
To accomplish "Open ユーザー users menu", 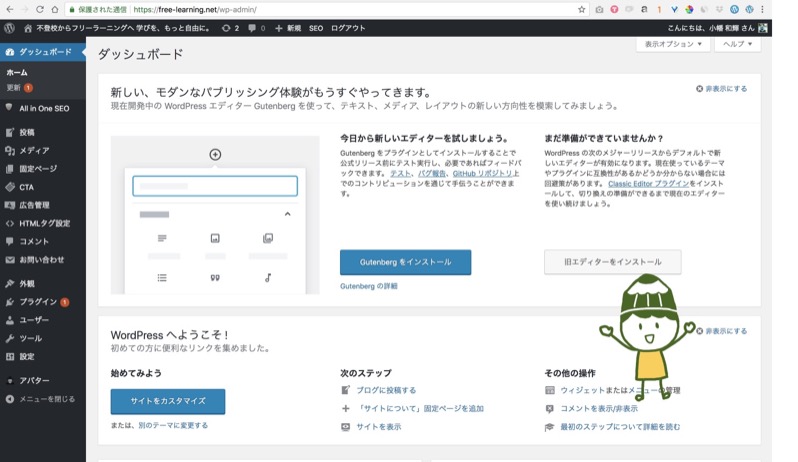I will [x=43, y=320].
